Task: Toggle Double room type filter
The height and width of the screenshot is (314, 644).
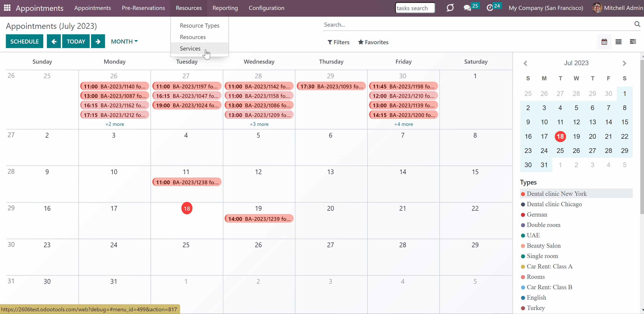Action: click(x=576, y=225)
